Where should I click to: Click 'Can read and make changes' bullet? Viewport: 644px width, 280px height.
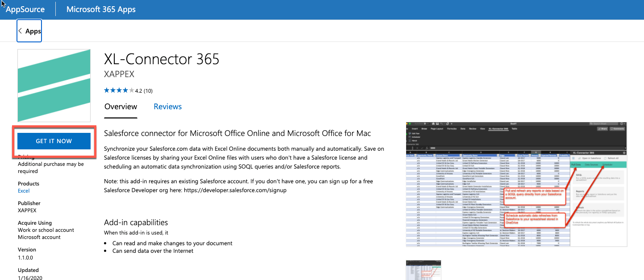pyautogui.click(x=172, y=243)
